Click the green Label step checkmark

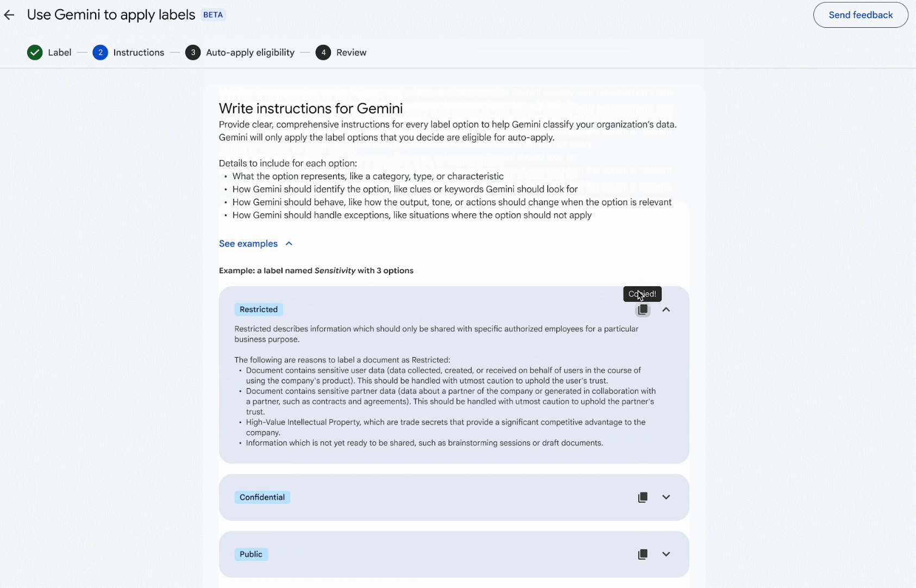(x=35, y=53)
